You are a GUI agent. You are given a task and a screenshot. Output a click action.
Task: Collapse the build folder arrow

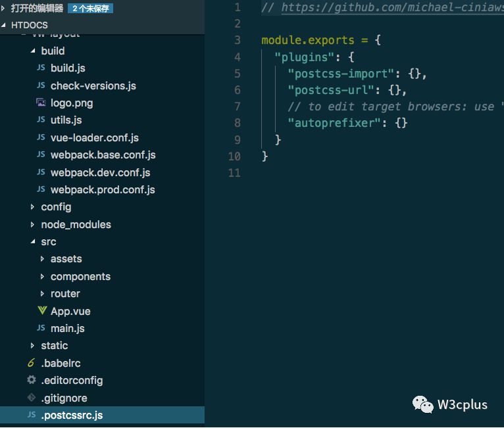tap(33, 51)
